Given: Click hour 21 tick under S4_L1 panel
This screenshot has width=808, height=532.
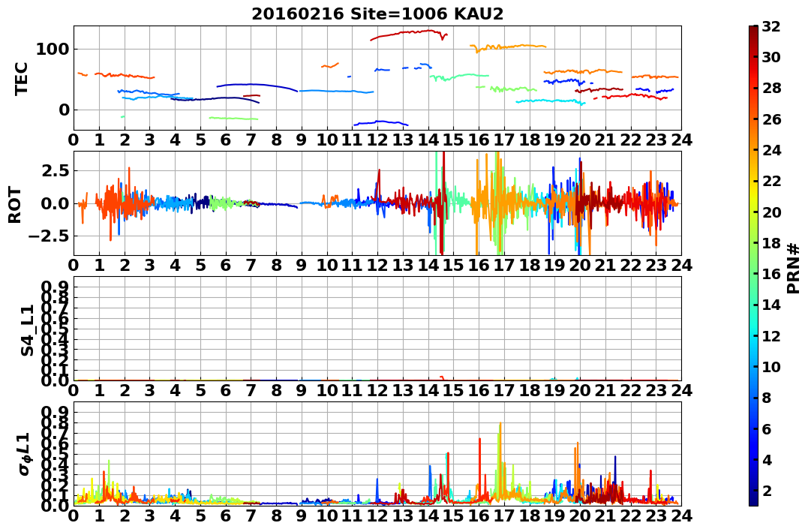Looking at the screenshot, I should (605, 390).
